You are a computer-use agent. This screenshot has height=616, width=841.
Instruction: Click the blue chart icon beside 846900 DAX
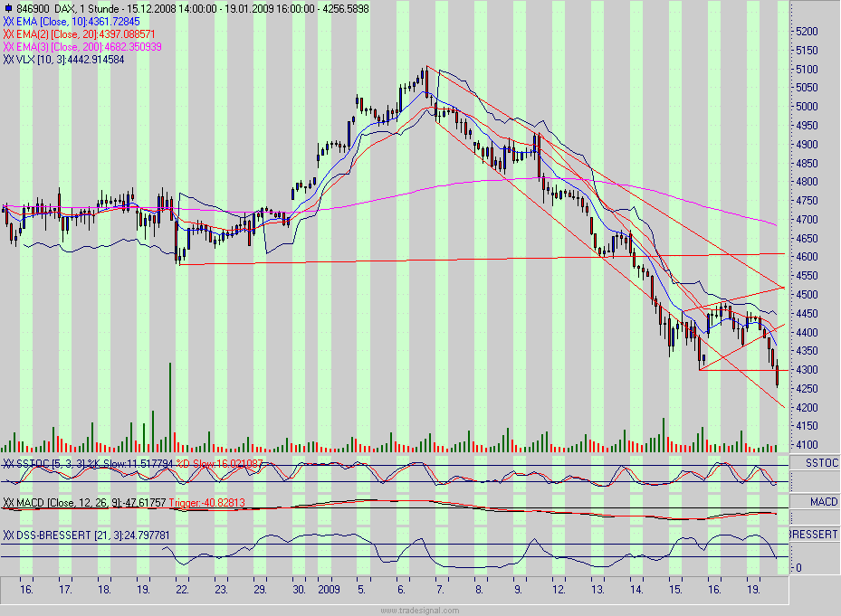tap(8, 6)
